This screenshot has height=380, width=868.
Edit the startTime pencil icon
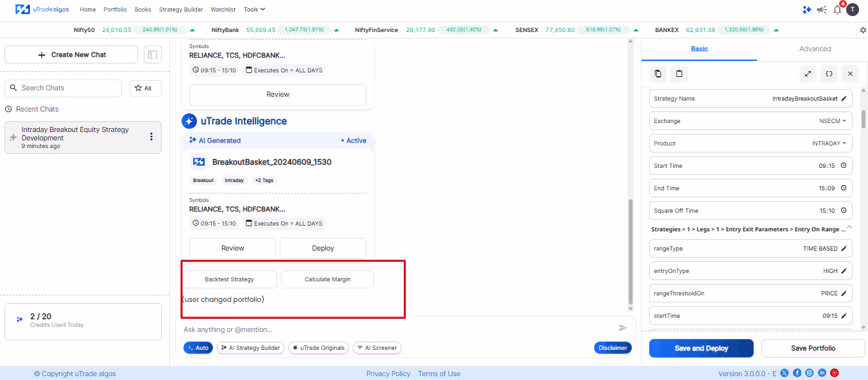pyautogui.click(x=844, y=316)
